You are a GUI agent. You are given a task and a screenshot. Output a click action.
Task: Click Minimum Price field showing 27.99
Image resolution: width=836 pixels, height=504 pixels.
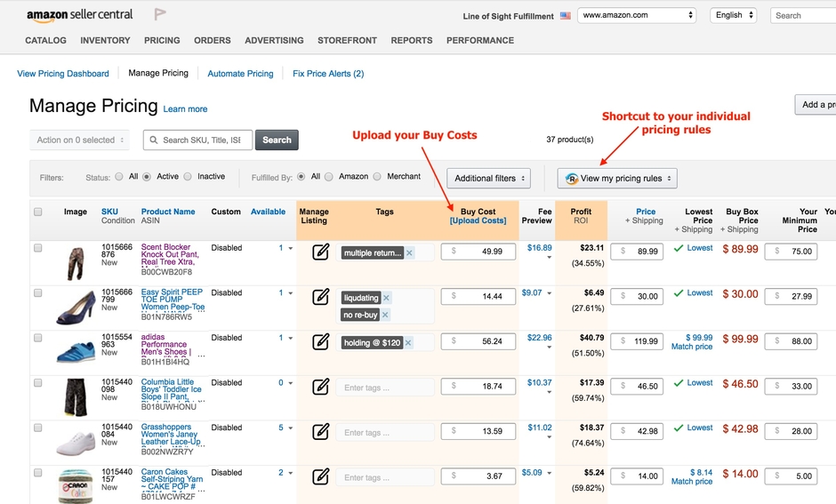tap(791, 296)
